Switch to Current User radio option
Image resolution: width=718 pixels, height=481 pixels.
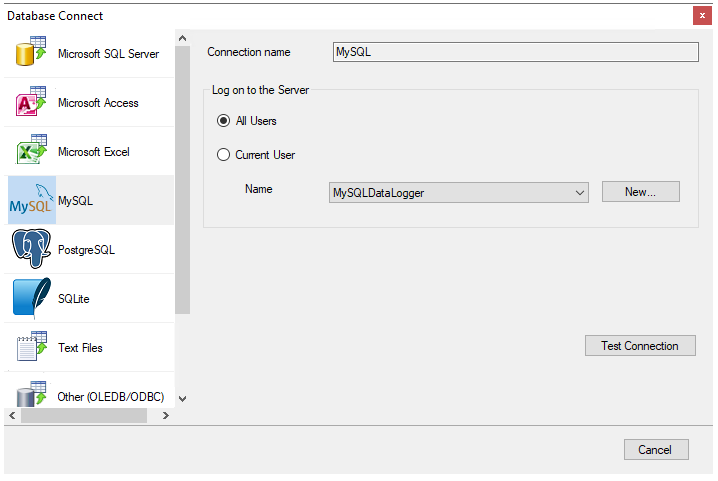point(223,155)
